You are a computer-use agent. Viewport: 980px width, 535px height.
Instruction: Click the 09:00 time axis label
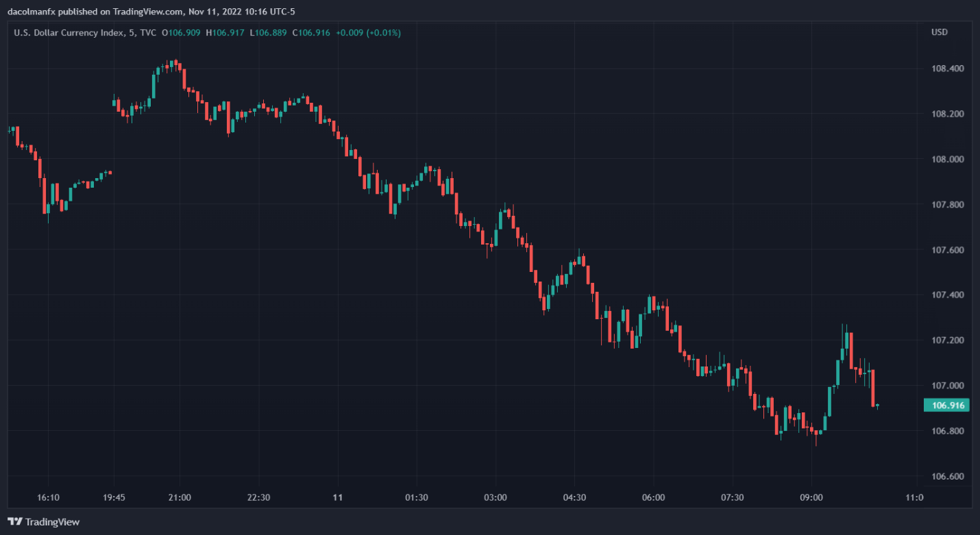pyautogui.click(x=811, y=497)
